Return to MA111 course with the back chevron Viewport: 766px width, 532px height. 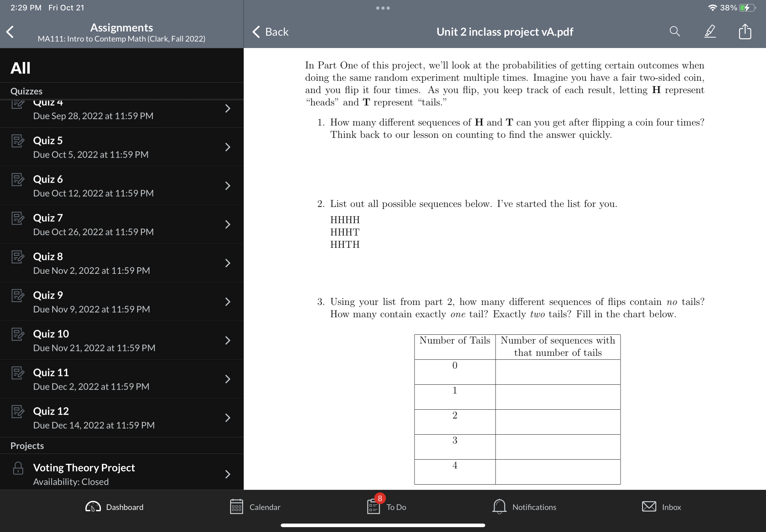coord(10,32)
